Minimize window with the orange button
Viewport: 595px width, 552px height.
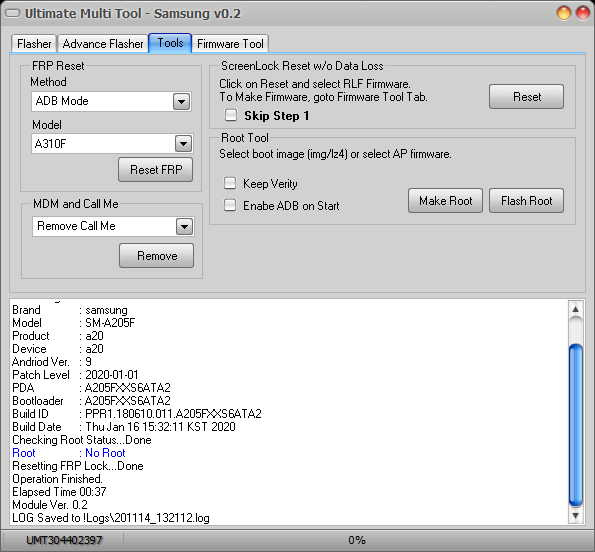click(x=564, y=13)
